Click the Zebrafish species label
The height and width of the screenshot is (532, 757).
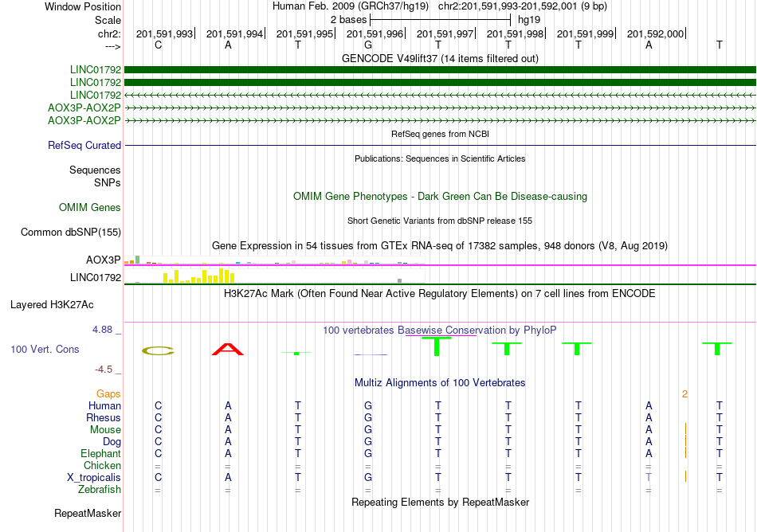pyautogui.click(x=100, y=490)
